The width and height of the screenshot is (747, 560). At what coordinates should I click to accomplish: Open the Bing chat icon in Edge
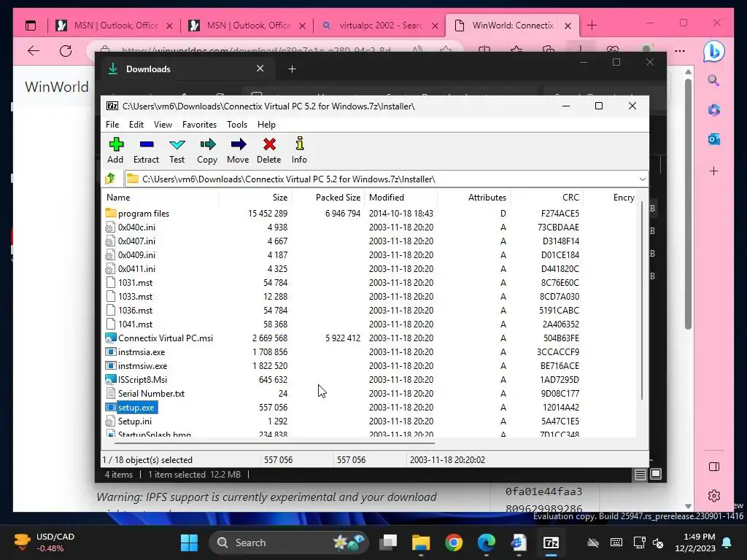(713, 51)
